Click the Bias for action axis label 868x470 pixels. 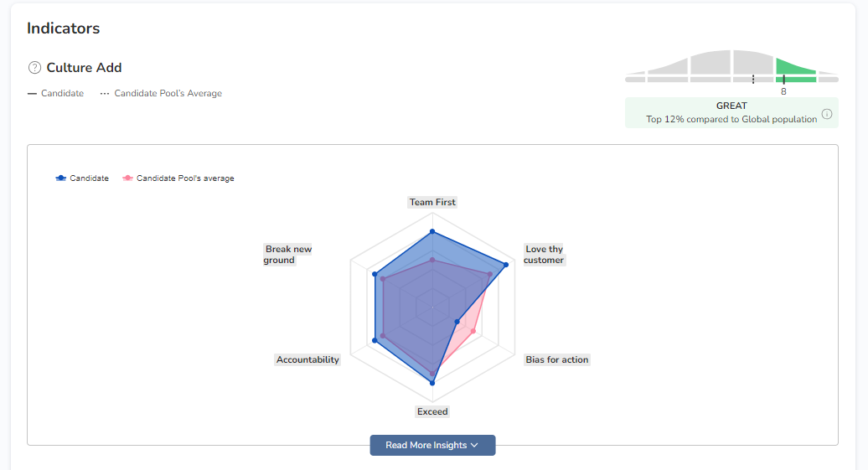pos(557,359)
